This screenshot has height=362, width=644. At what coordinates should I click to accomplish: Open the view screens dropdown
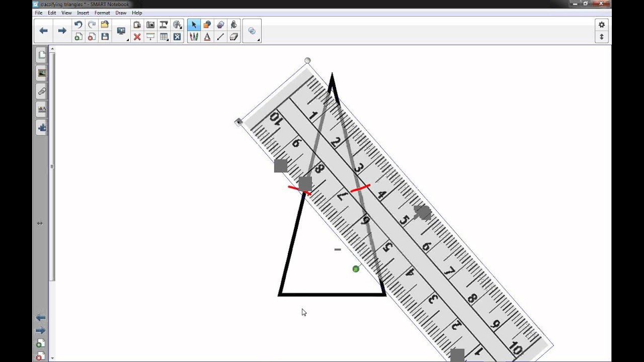[121, 31]
